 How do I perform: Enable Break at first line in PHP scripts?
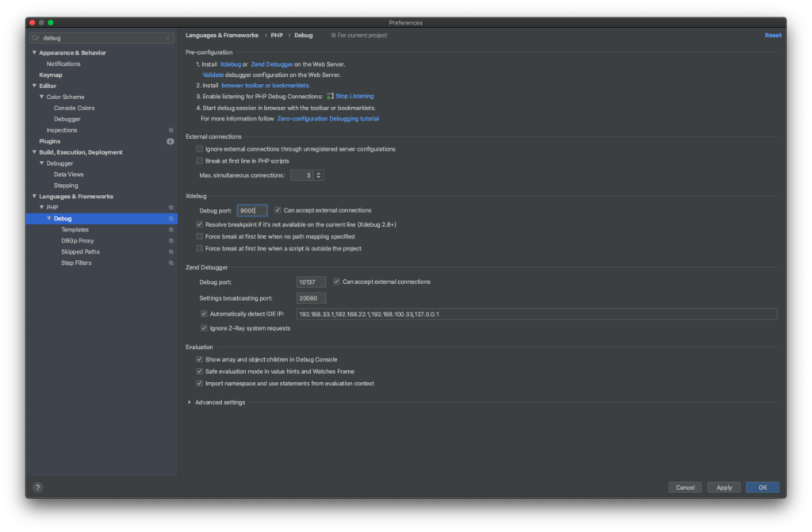tap(200, 160)
